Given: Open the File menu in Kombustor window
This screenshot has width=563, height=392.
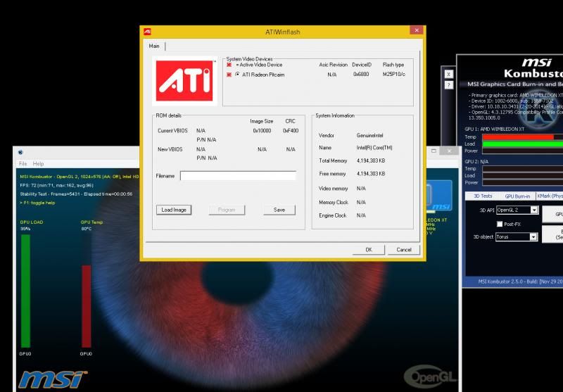Looking at the screenshot, I should tap(23, 164).
